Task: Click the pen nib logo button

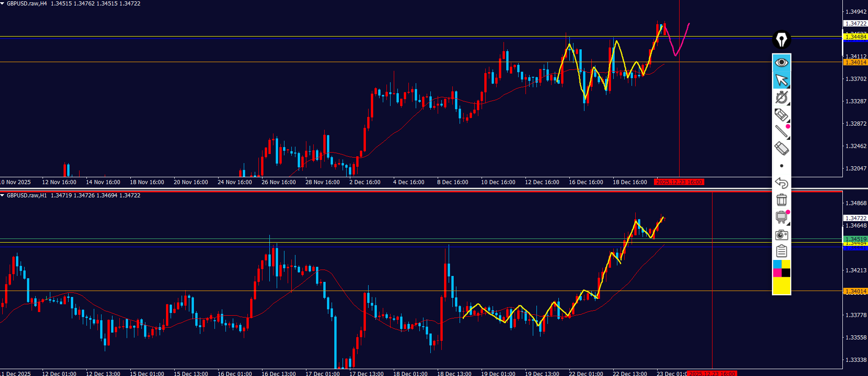Action: click(x=782, y=40)
